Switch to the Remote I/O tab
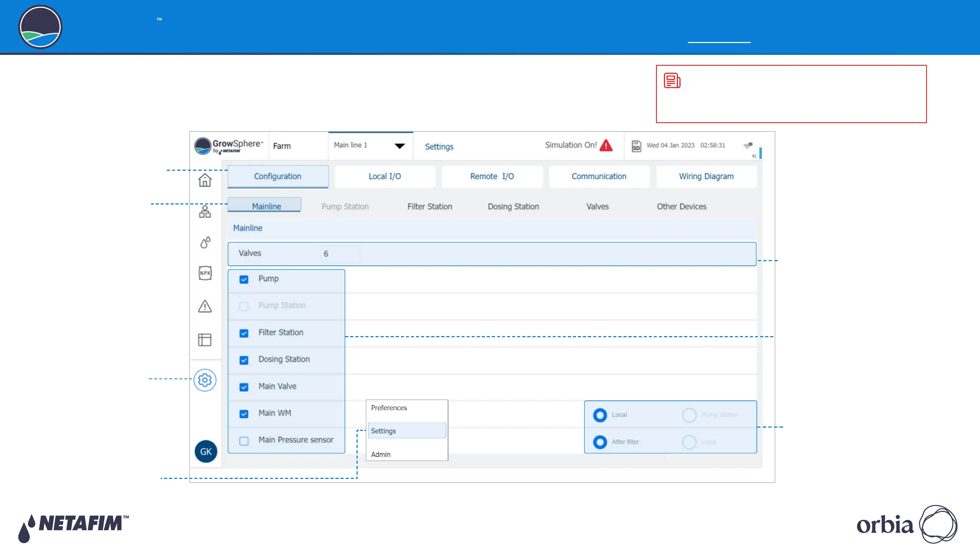This screenshot has width=980, height=551. click(492, 176)
